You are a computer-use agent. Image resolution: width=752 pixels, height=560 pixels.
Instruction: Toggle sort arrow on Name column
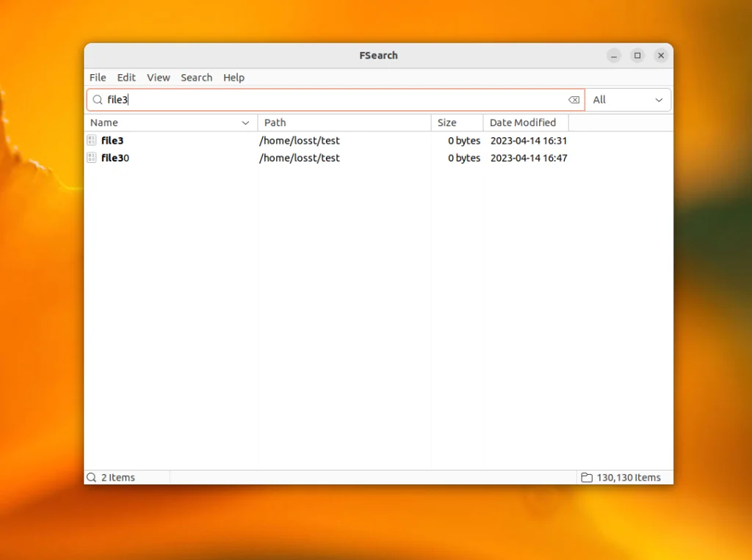(245, 123)
